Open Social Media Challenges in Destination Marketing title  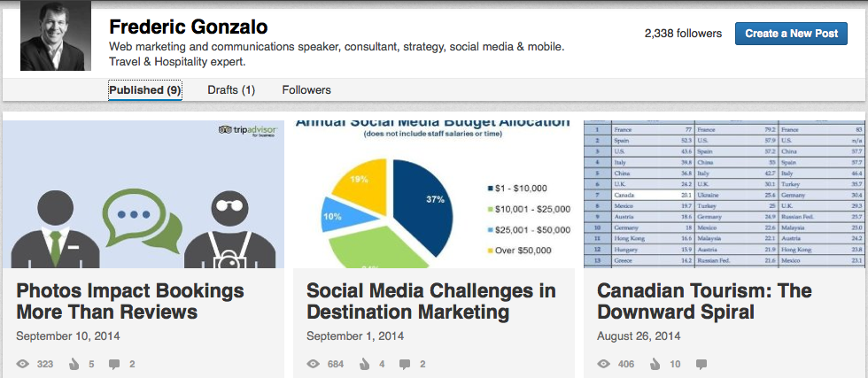(x=431, y=301)
